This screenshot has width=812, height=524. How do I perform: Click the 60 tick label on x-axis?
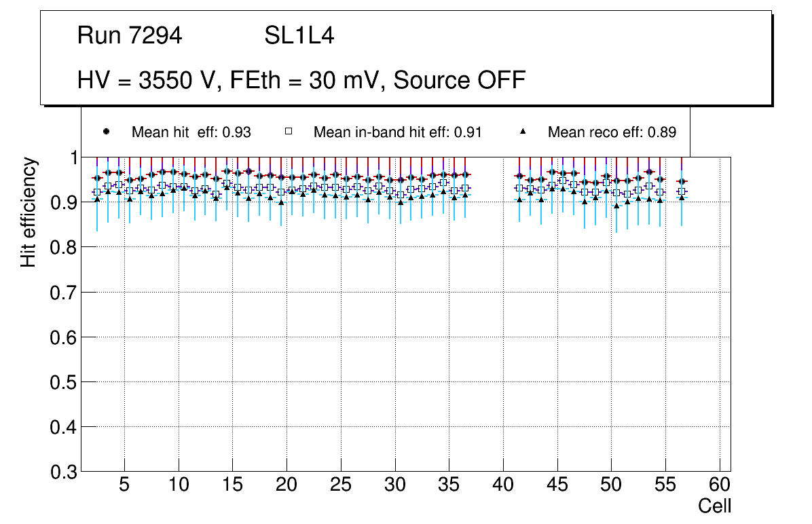[720, 485]
